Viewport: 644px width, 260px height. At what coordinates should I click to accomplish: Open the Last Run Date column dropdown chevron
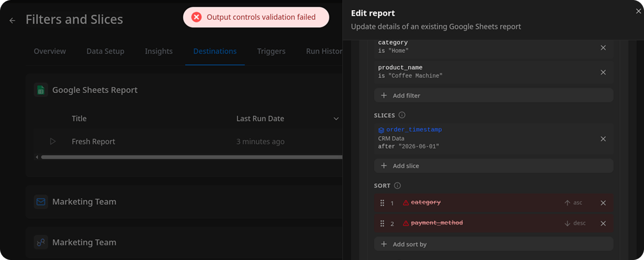[336, 119]
